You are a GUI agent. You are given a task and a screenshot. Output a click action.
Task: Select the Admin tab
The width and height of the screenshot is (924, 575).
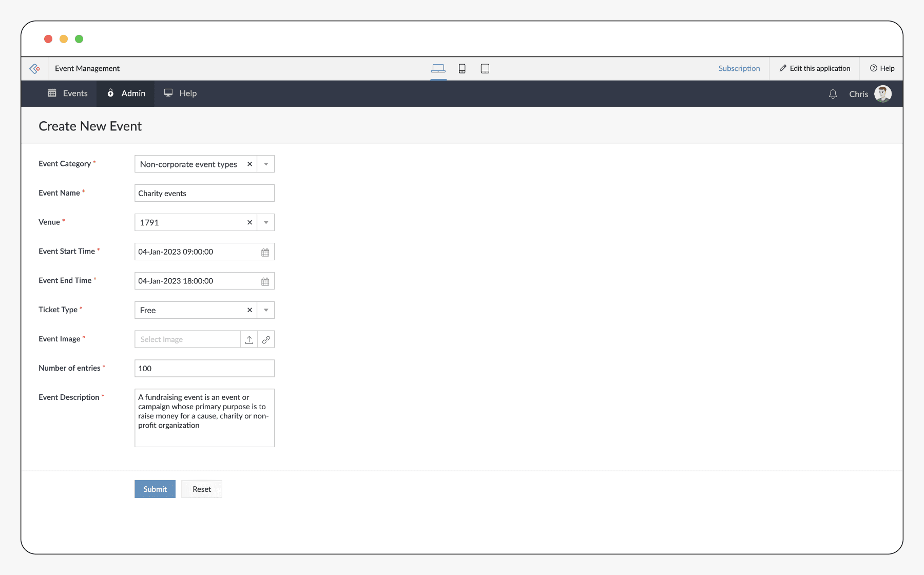point(126,93)
